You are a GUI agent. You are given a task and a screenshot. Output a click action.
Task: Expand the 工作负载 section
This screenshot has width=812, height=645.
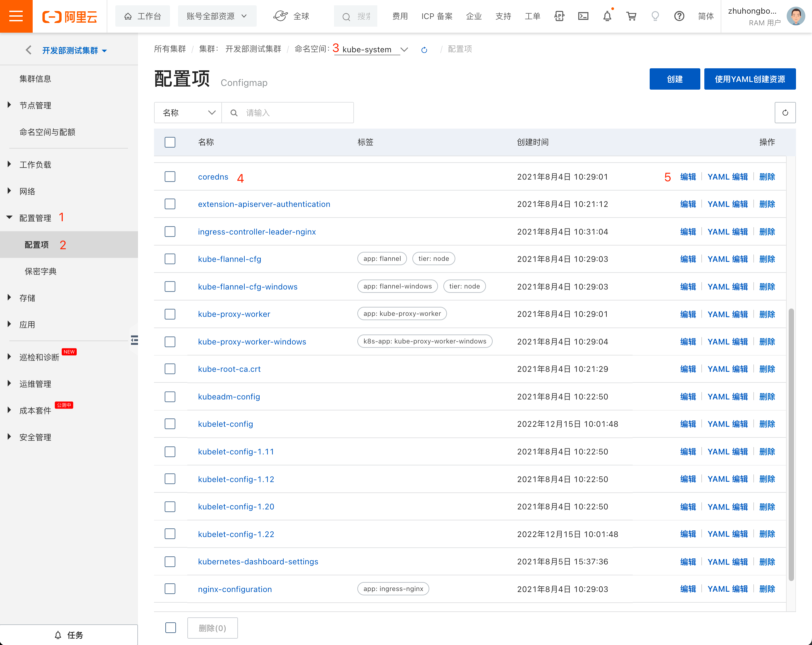(35, 165)
